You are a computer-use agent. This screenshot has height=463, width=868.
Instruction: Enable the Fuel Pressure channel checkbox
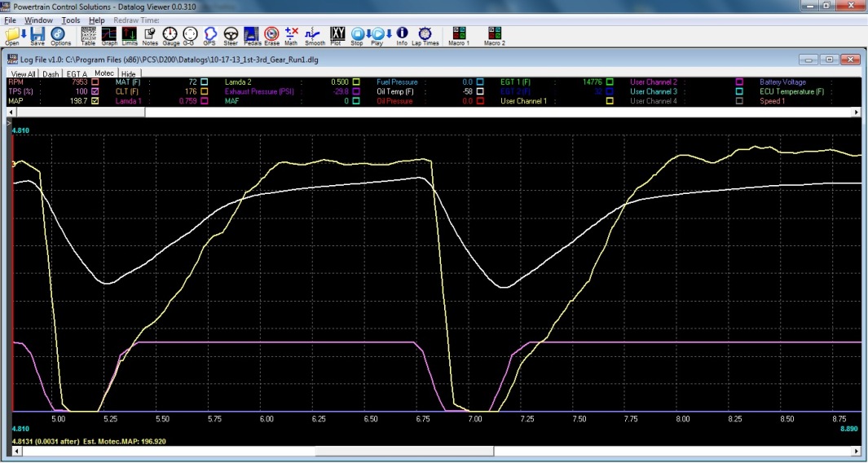(x=480, y=82)
